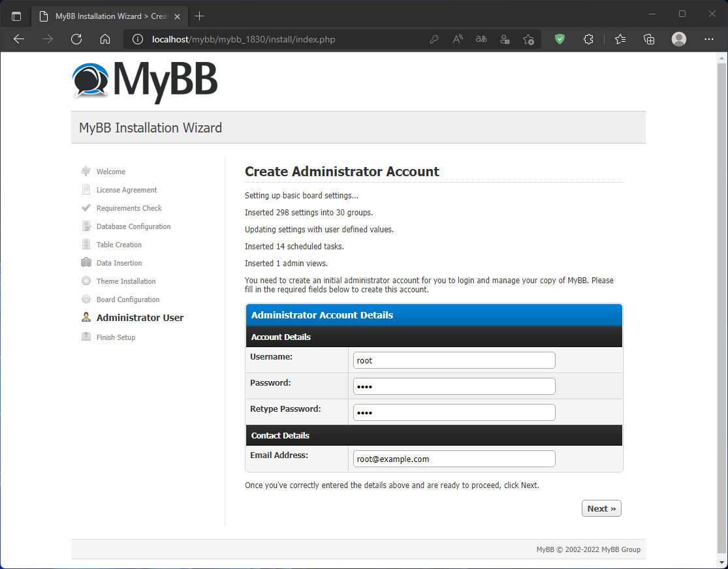
Task: Click the 'Create Administrator Account' heading
Action: 341,172
